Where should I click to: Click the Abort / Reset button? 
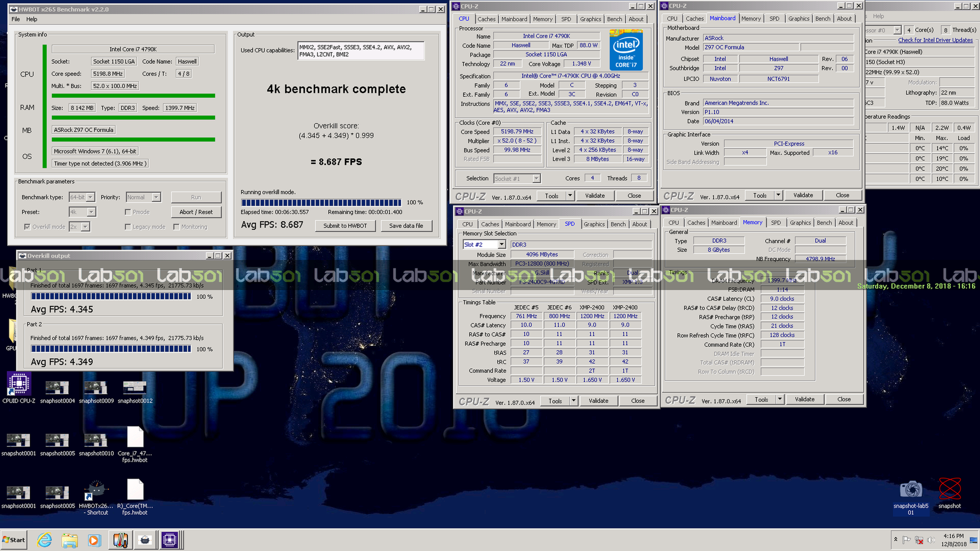pos(196,212)
